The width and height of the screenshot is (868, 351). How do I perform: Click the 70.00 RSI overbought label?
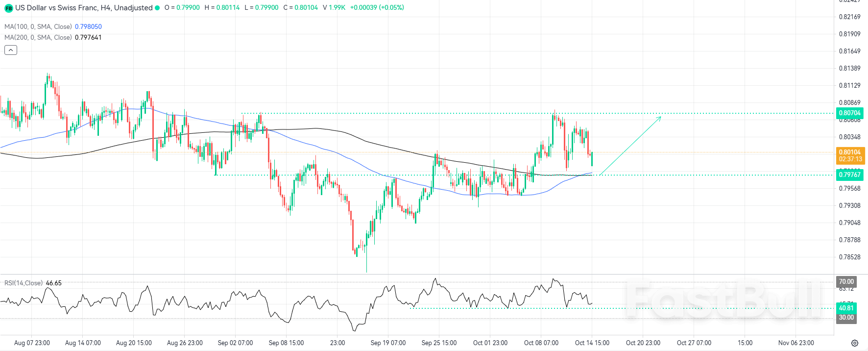(x=846, y=282)
